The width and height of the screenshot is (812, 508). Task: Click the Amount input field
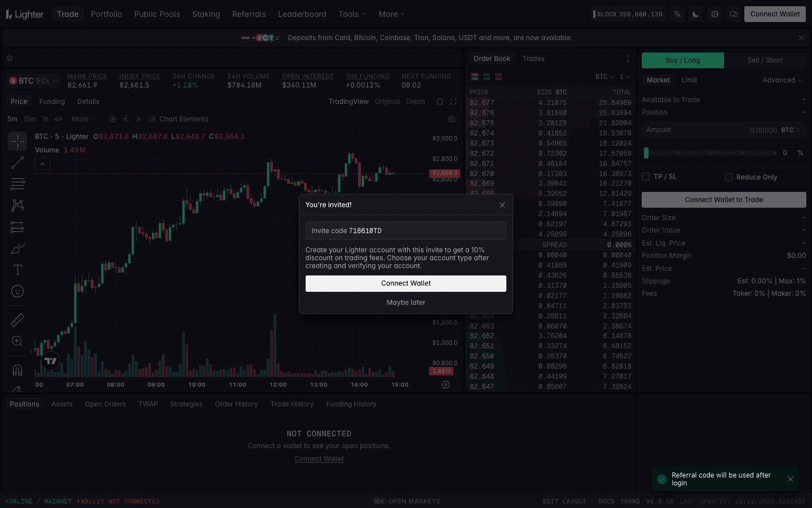coord(724,130)
